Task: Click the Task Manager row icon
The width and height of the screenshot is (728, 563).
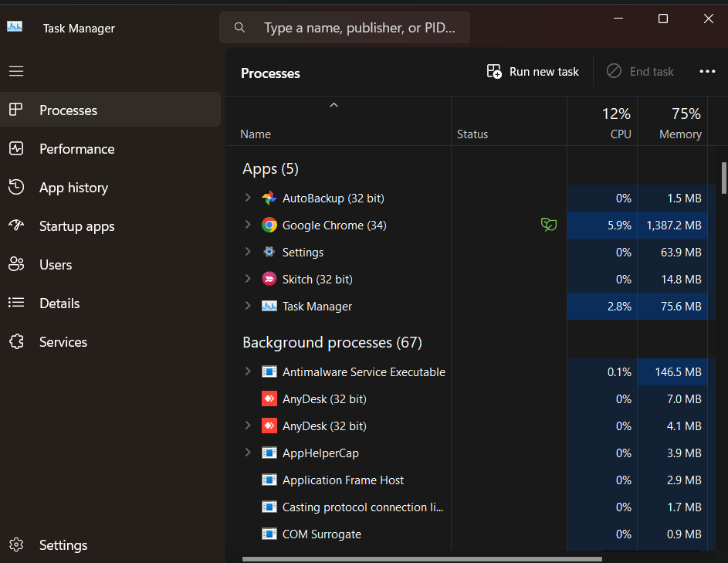Action: [x=269, y=306]
